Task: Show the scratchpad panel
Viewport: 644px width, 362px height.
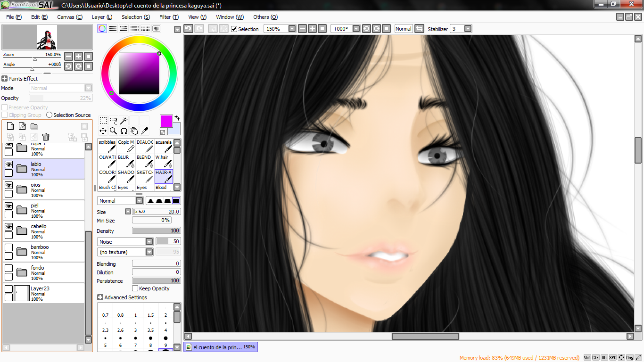Action: tap(156, 29)
